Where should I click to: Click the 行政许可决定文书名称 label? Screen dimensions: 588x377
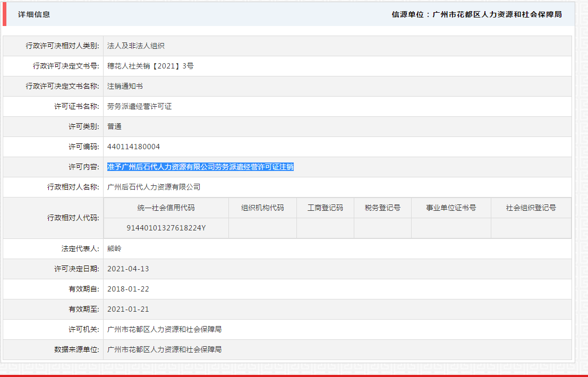point(62,86)
